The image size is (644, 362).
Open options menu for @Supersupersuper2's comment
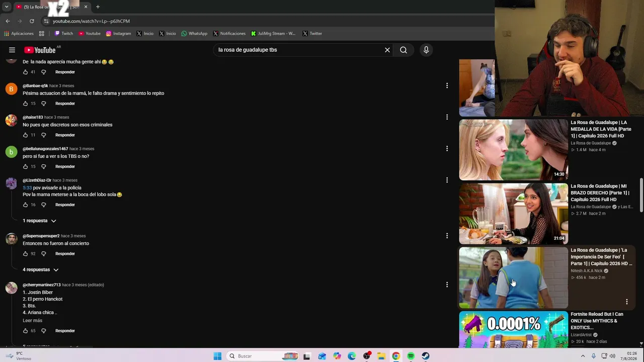pyautogui.click(x=447, y=236)
